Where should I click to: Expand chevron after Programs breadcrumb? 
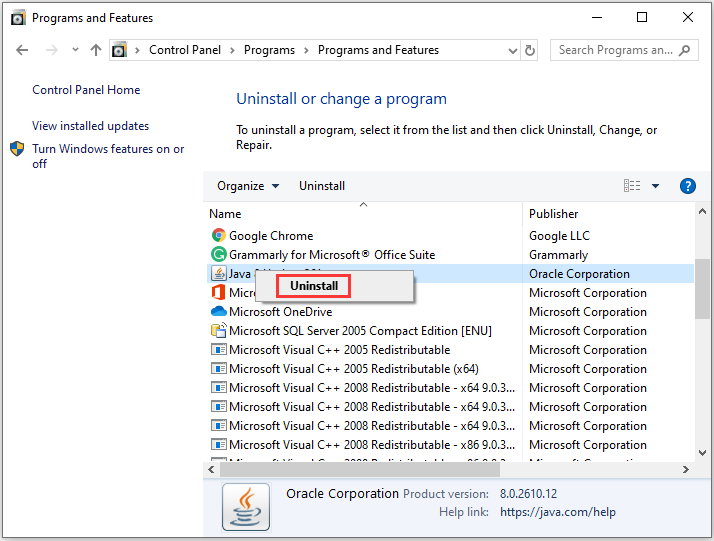[306, 50]
